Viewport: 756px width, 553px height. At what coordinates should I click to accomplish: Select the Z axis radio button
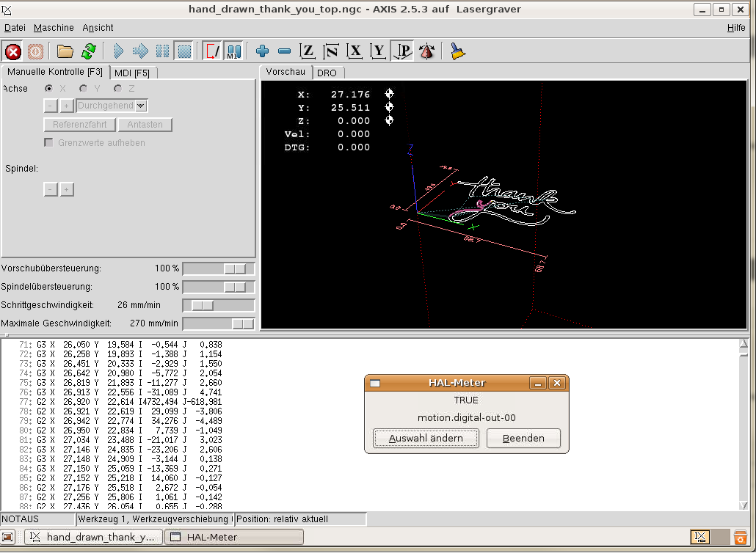point(117,89)
